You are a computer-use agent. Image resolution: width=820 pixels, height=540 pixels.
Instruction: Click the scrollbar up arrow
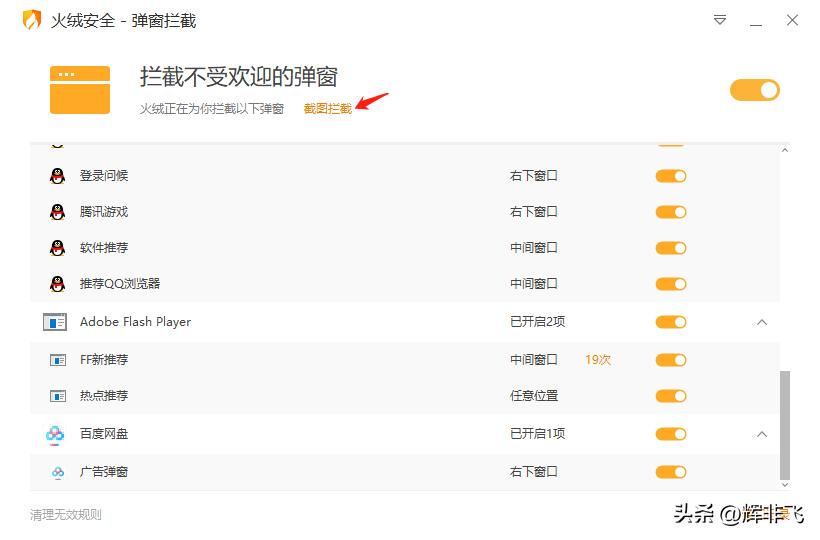(784, 151)
